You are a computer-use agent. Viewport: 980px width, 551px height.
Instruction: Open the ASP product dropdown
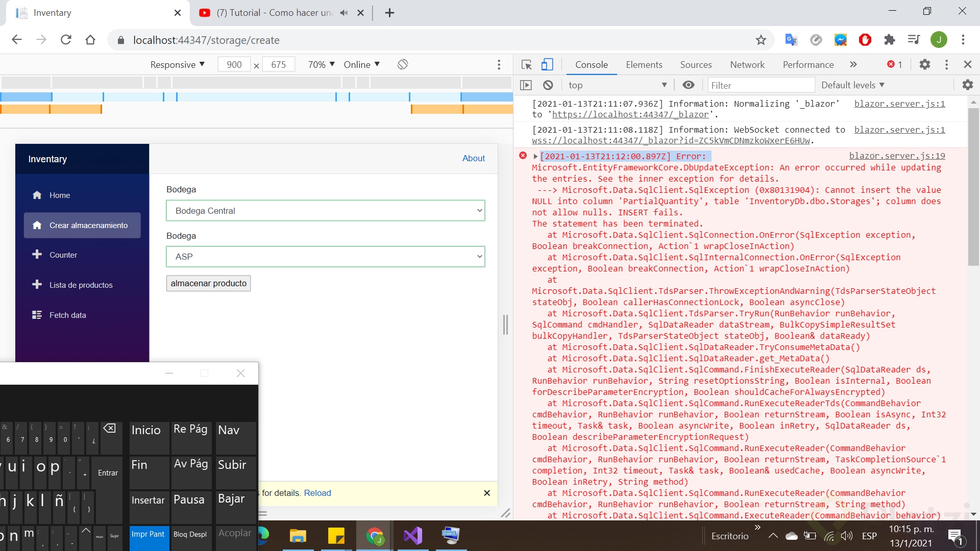tap(325, 257)
